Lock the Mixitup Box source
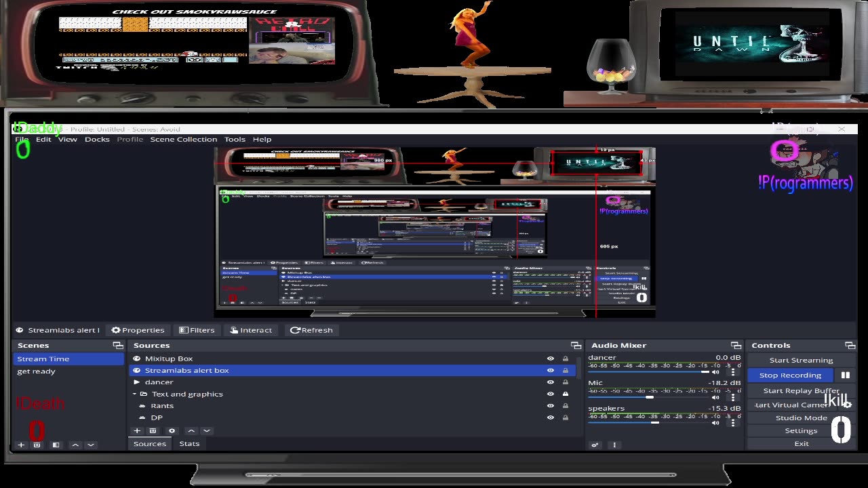The image size is (868, 488). tap(566, 359)
